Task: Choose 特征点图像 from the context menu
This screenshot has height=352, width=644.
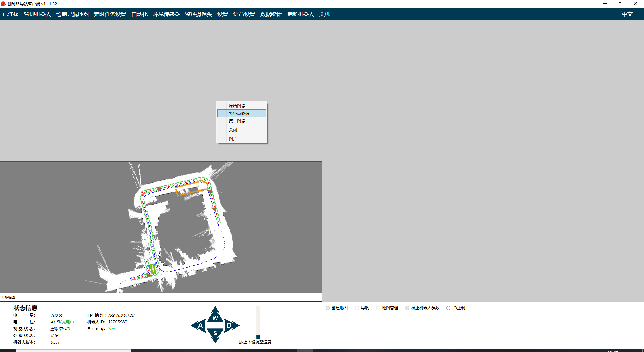Action: [x=239, y=113]
